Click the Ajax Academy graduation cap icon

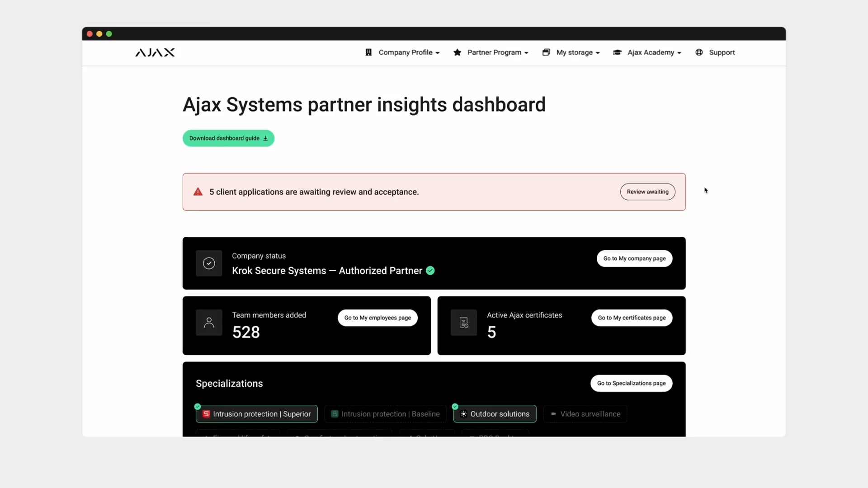click(x=617, y=52)
